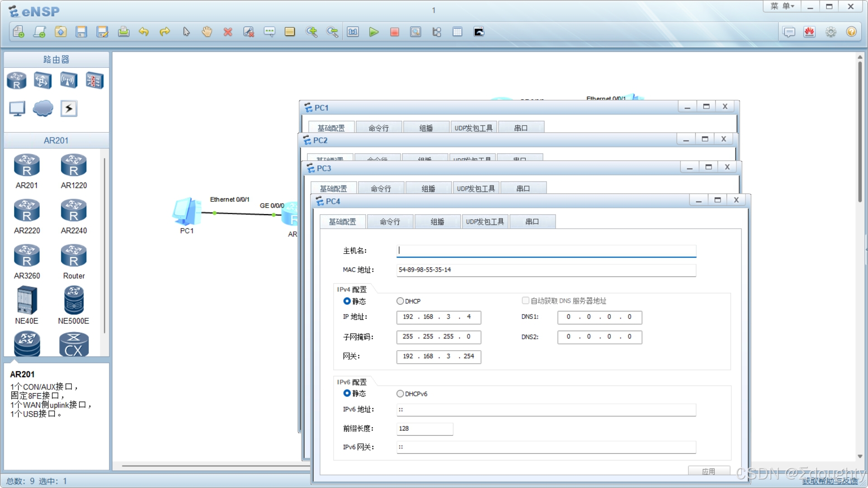
Task: Click the text note icon
Action: [x=269, y=32]
